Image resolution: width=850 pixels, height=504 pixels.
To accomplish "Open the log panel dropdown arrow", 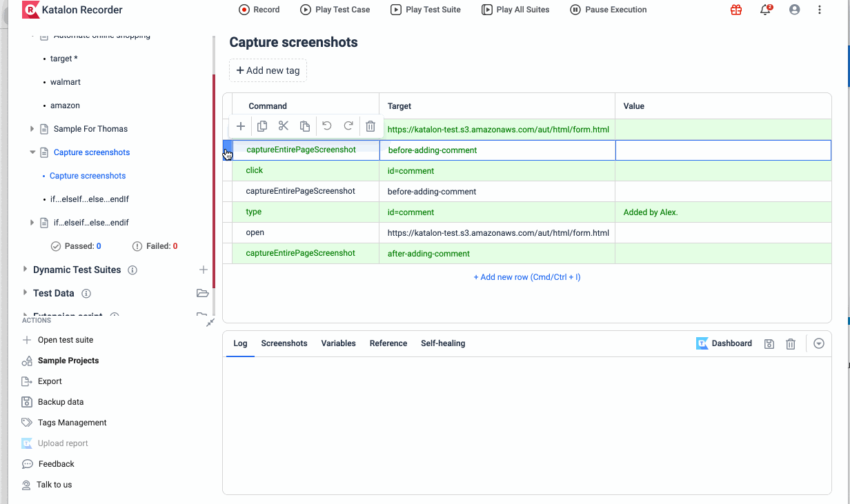I will pos(819,343).
